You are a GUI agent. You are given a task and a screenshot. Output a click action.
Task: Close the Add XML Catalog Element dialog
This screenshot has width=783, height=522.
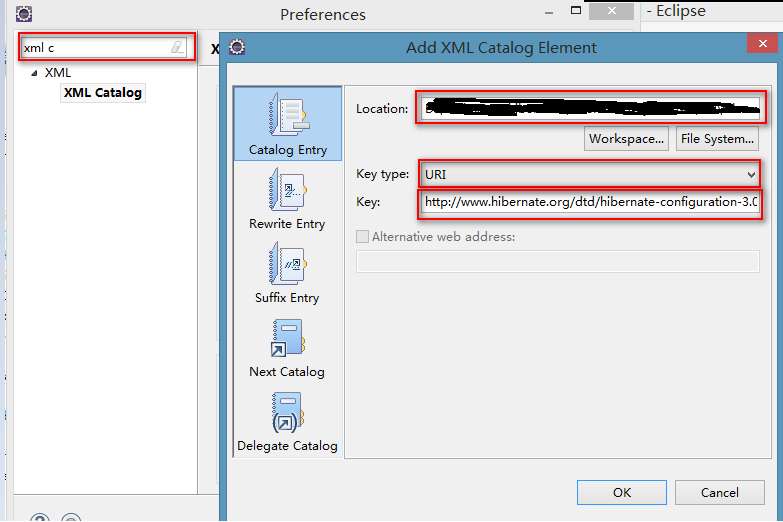[x=762, y=43]
